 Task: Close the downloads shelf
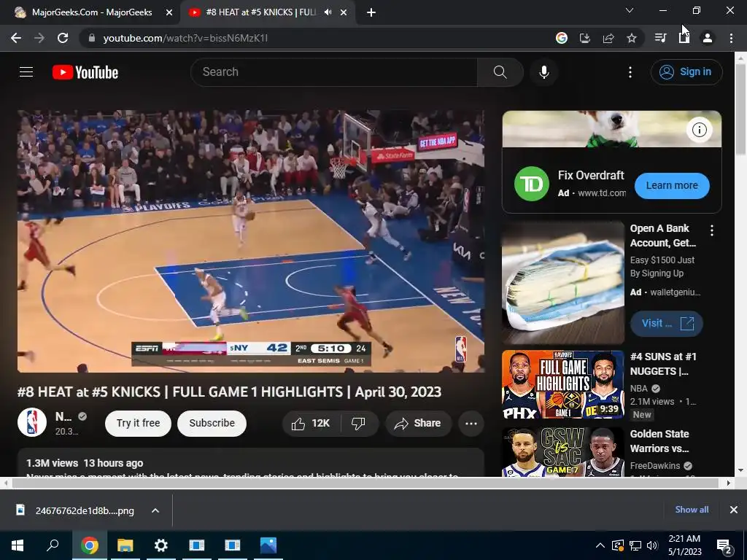click(734, 510)
